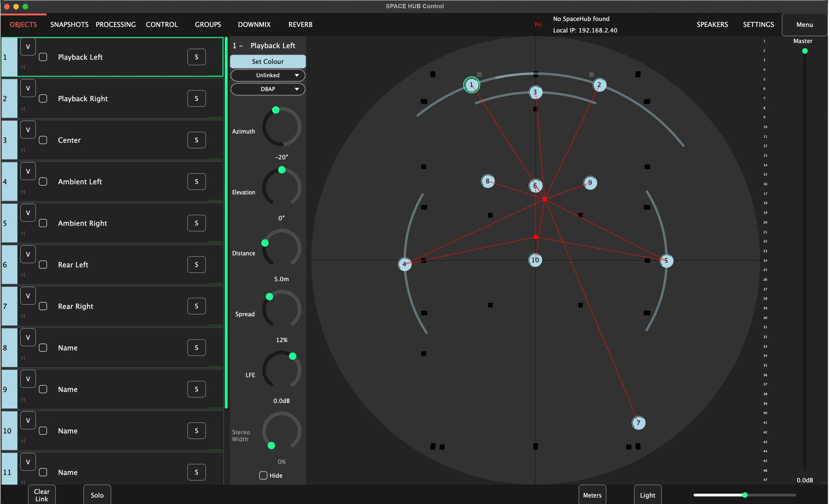Tick the Playback Left checkbox
This screenshot has height=504, width=830.
tap(43, 57)
